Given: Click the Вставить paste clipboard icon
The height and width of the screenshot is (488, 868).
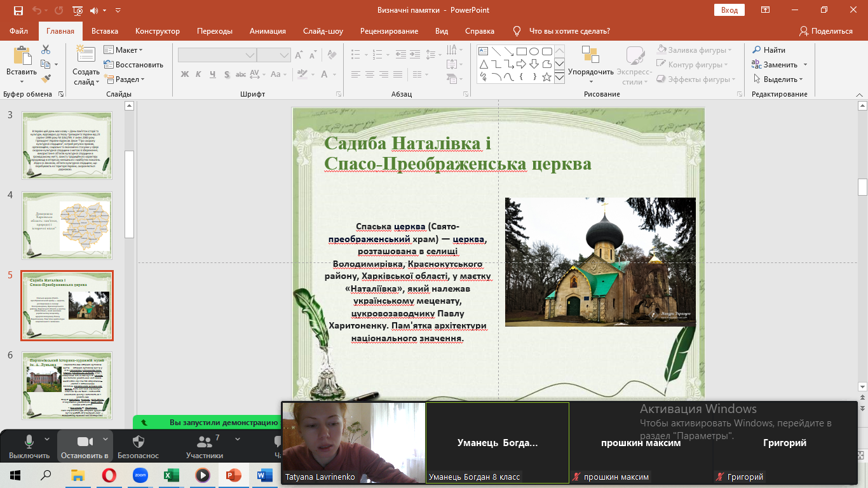Looking at the screenshot, I should pyautogui.click(x=22, y=56).
